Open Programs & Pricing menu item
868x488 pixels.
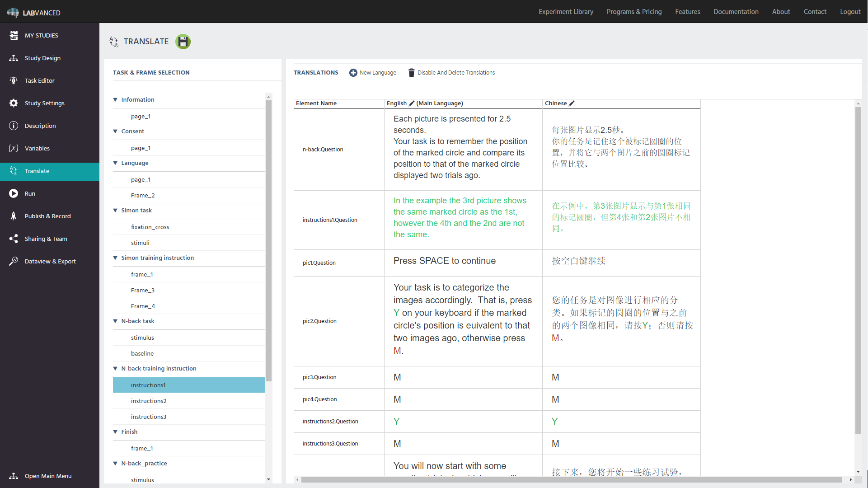[x=634, y=12]
